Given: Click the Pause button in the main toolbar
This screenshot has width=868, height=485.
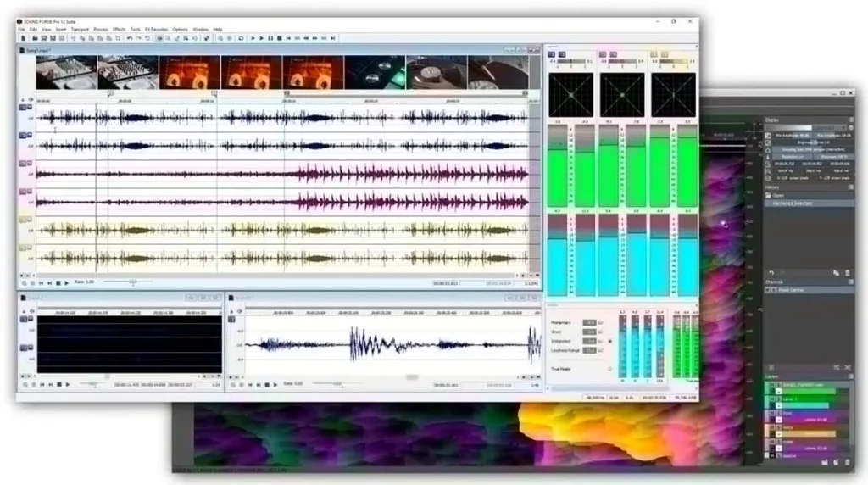Looking at the screenshot, I should pyautogui.click(x=270, y=38).
